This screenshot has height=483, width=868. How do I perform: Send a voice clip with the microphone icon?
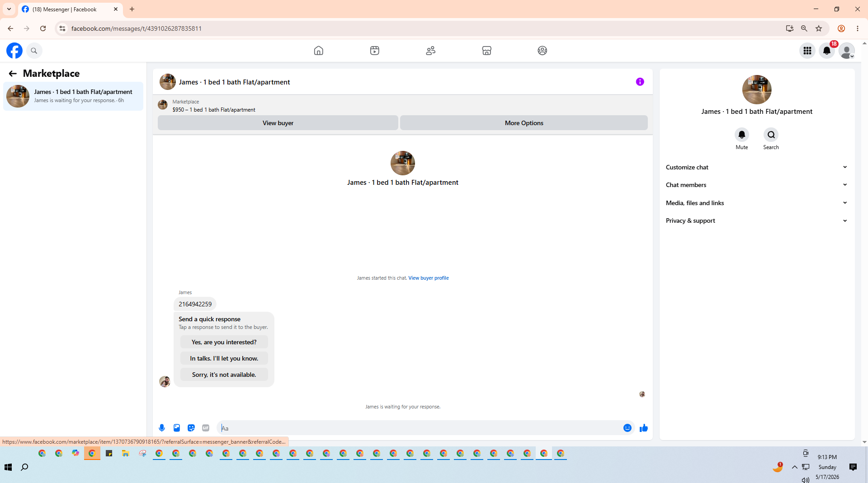[x=162, y=428]
